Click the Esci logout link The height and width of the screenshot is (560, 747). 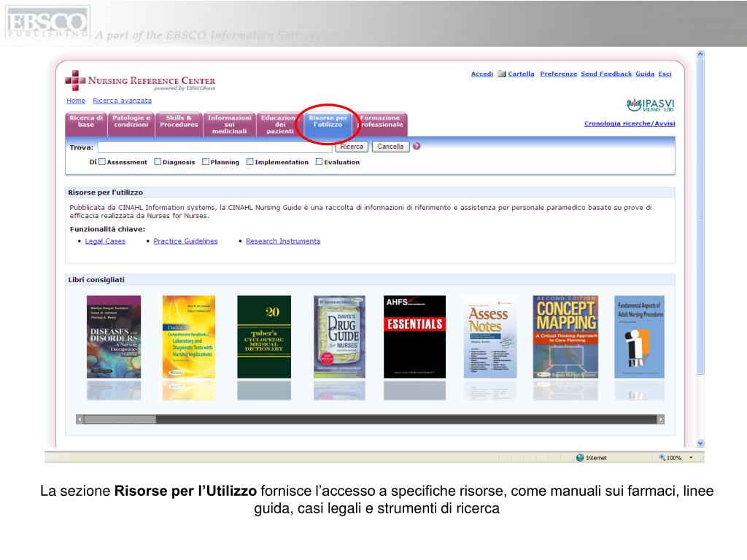pos(665,74)
